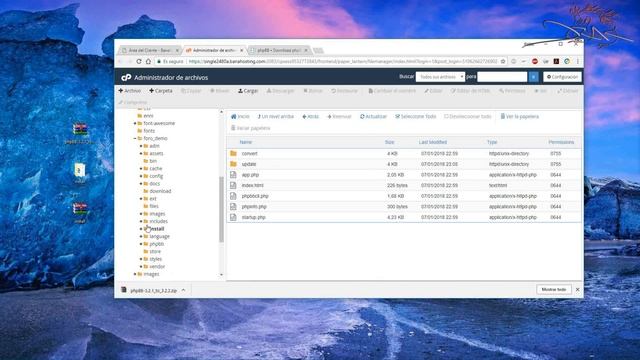The height and width of the screenshot is (360, 640).
Task: Click the Reenviar forward arrow
Action: pos(339,116)
